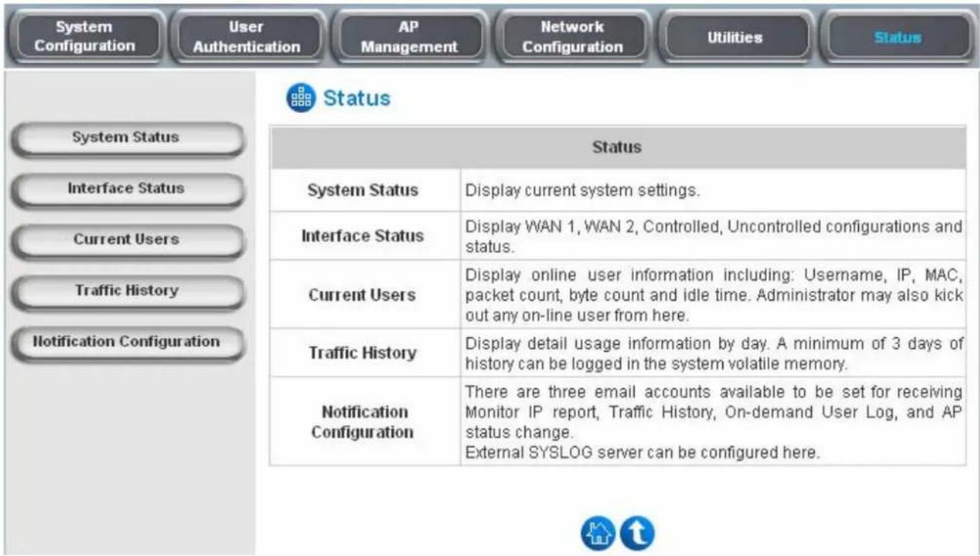The image size is (980, 556).
Task: Click the back-to-top arrow icon
Action: coord(637,532)
